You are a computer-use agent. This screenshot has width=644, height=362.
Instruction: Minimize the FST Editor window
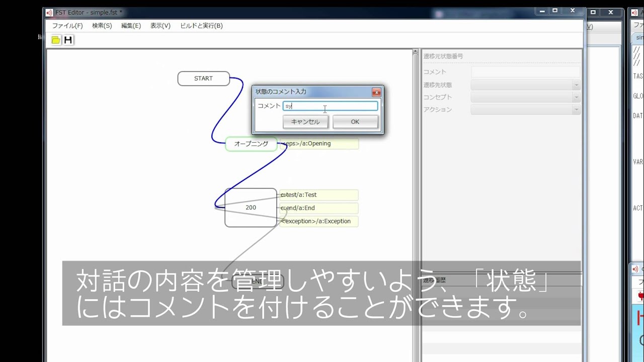click(541, 11)
